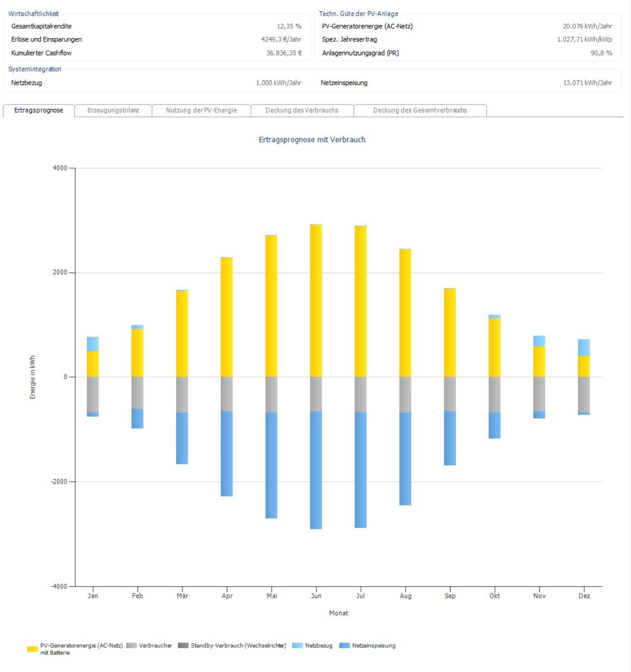Viewport: 631px width, 672px height.
Task: Select the Gesamtkapitalrendite value 12,35 %
Action: [x=289, y=26]
